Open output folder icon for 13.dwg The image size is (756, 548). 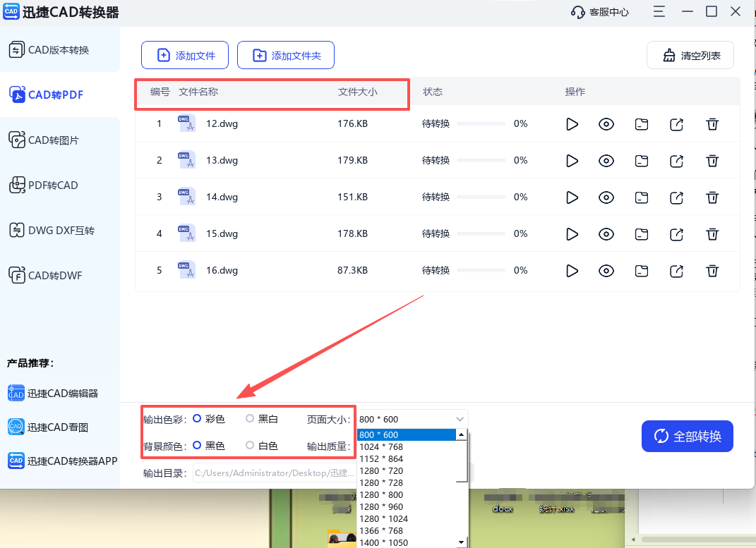coord(641,161)
